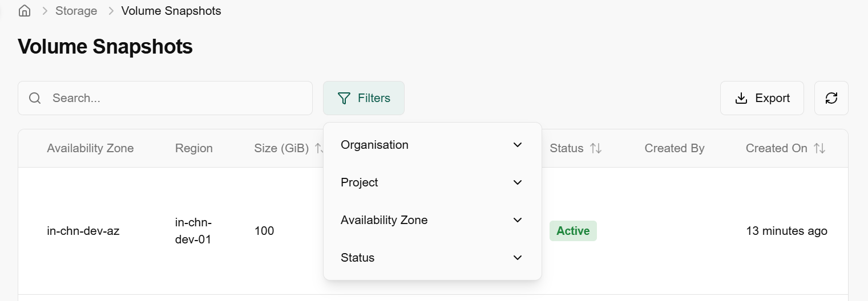This screenshot has height=301, width=868.
Task: Select the Organisation filter menu entry
Action: pos(374,145)
